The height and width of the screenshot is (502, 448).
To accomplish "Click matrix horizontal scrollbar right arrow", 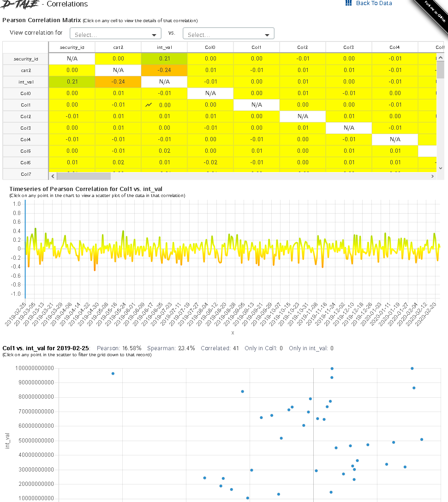I will (432, 176).
